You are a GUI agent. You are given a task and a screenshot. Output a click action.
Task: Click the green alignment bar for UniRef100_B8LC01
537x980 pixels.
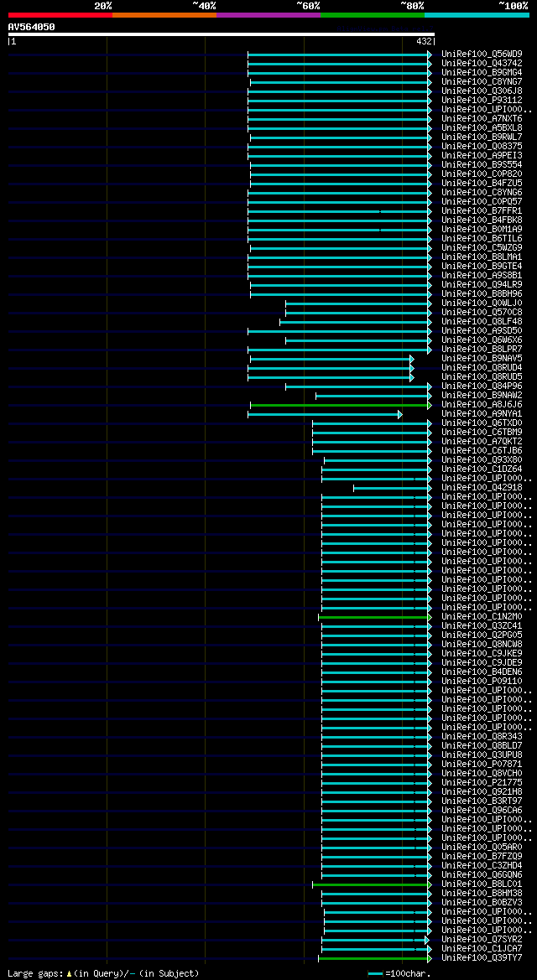point(373,884)
